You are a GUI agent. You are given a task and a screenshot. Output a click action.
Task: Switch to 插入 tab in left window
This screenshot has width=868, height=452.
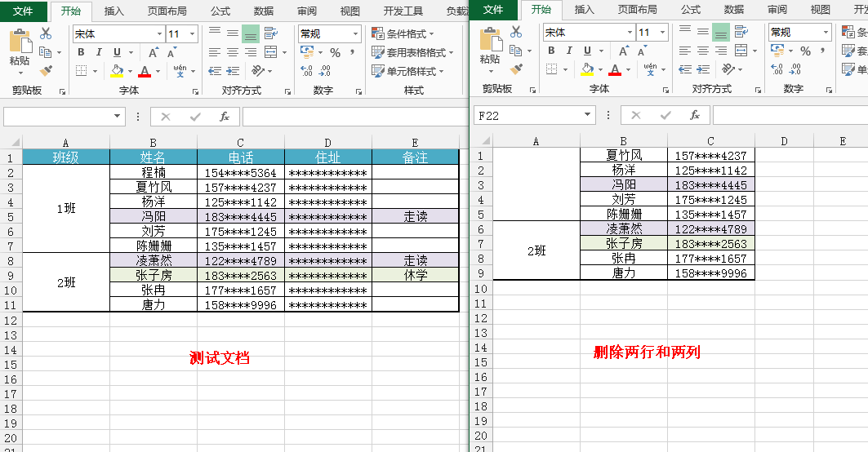(114, 11)
